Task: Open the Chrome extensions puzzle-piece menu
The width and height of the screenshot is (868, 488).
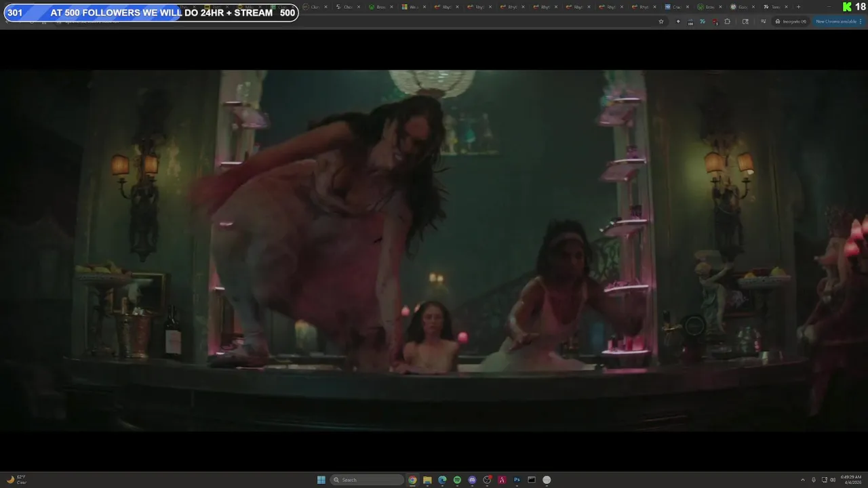Action: pos(727,22)
